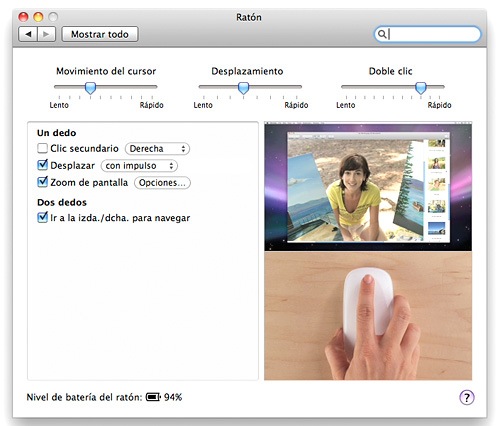Open Zoom de pantalla Opciones
Image resolution: width=500 pixels, height=426 pixels.
click(162, 183)
